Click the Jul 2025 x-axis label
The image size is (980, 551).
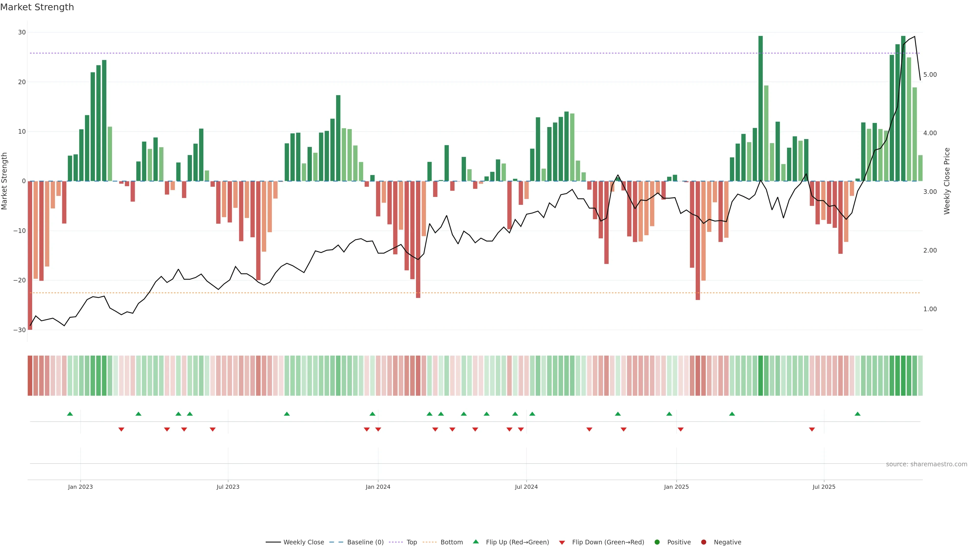pos(824,487)
